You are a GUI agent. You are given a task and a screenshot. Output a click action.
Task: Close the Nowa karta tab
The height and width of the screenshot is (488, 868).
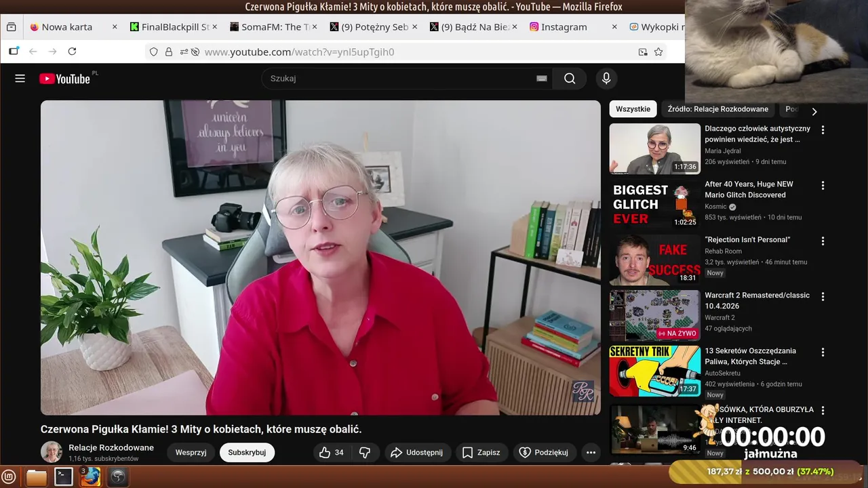click(115, 27)
